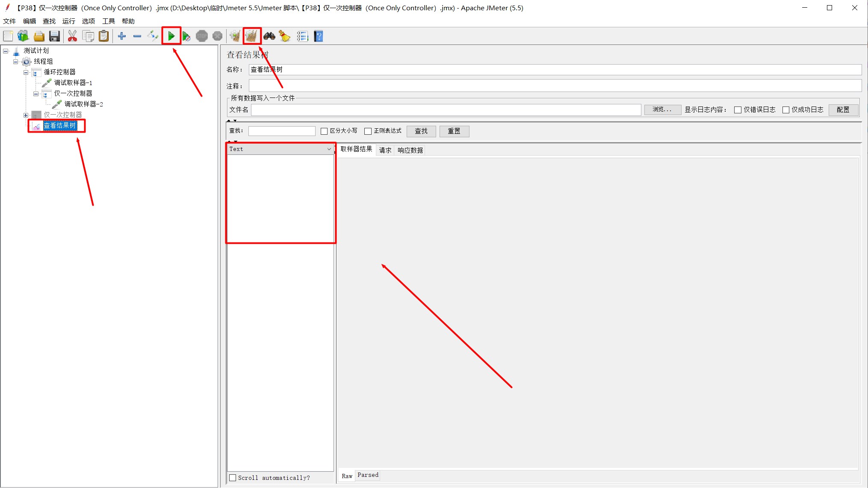Click the binoculars Search icon
868x488 pixels.
point(269,36)
